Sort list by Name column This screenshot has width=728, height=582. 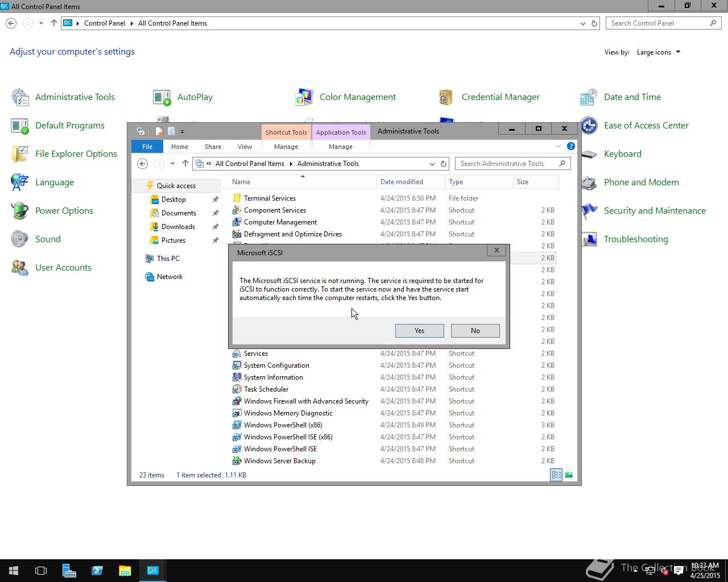pos(299,182)
